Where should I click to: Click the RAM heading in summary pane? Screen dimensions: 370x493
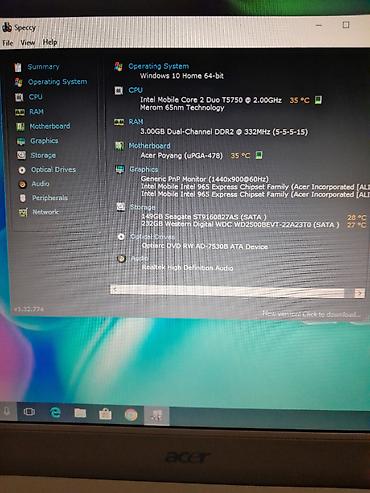(136, 122)
